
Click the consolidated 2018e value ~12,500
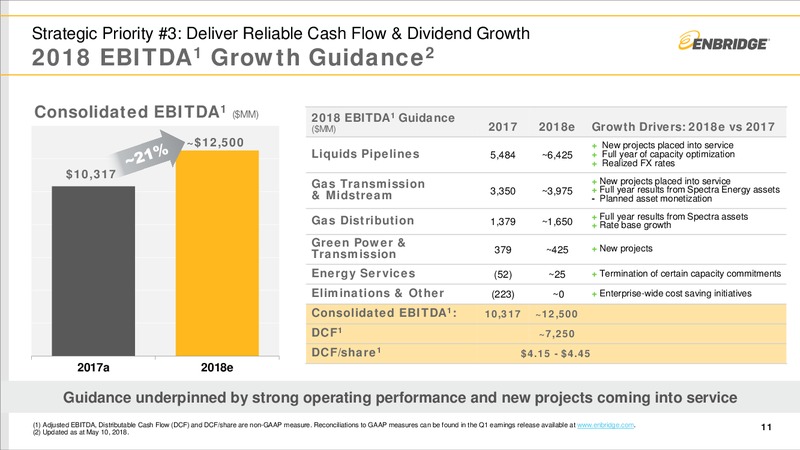557,314
